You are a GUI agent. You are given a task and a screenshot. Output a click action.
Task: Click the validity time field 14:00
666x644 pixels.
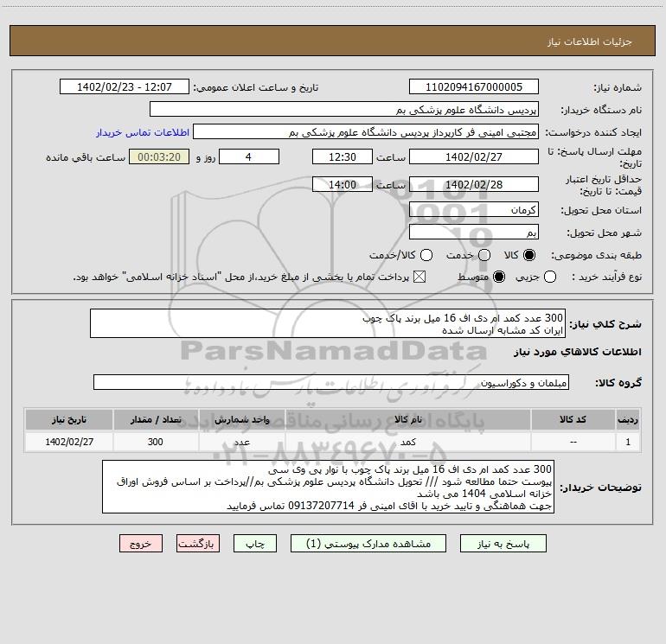(343, 185)
